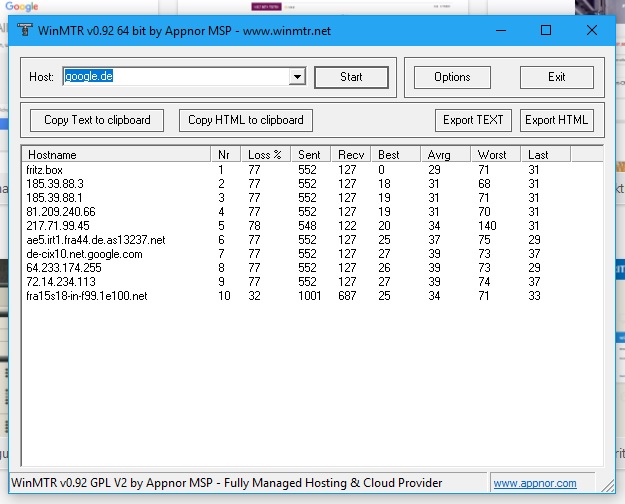
Task: Click the Loss % column header
Action: click(x=265, y=154)
